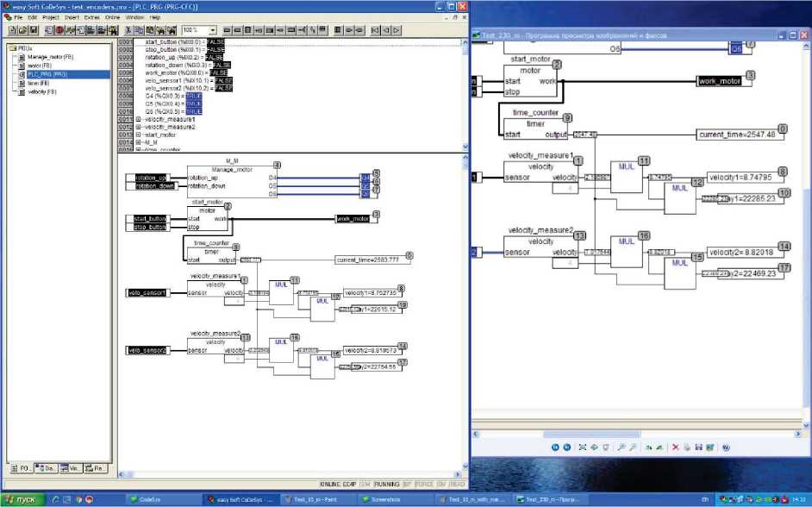Click the Help icon in viewer toolbar
Screen dimensions: 812x507
pos(726,448)
